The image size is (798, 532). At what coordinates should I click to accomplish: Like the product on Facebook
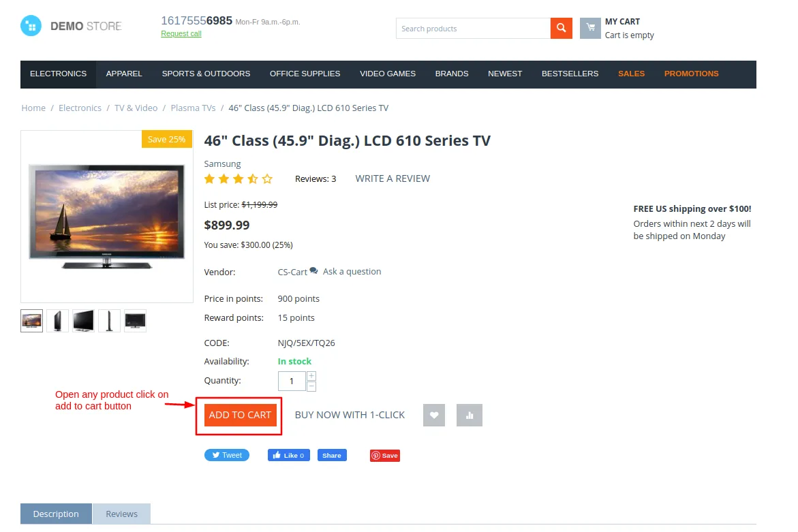288,455
